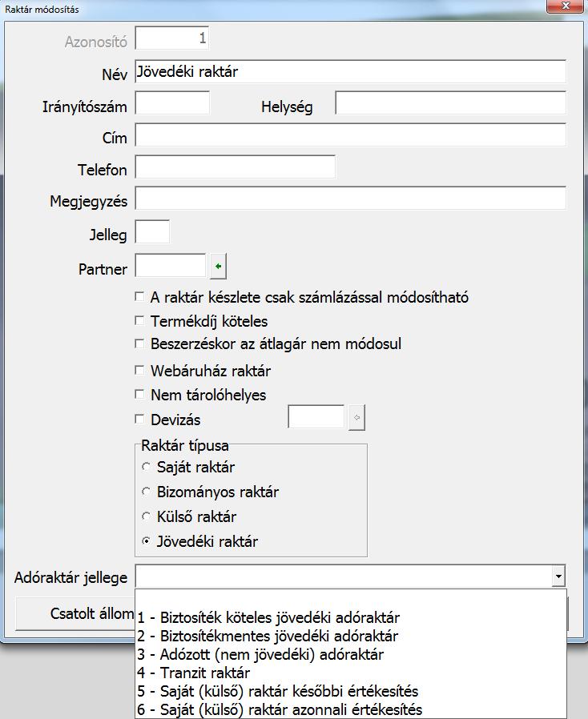This screenshot has height=719, width=588.
Task: Click the Partner input field
Action: click(x=171, y=266)
